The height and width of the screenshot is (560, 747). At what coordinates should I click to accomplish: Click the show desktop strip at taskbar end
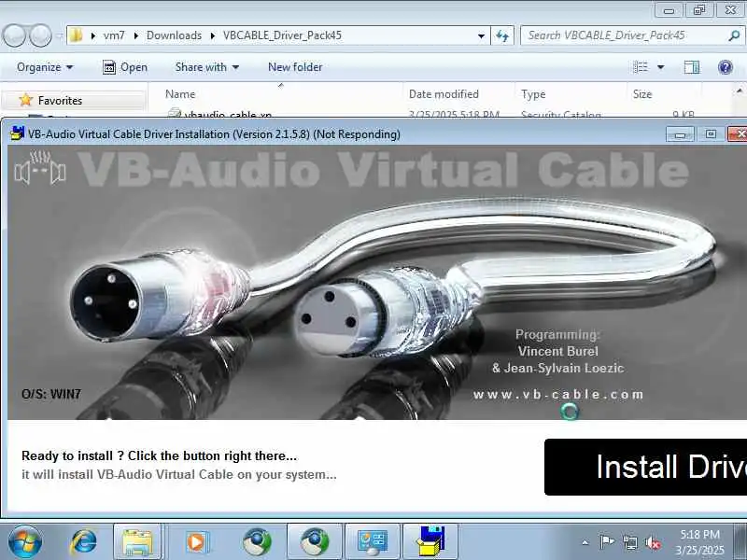(740, 542)
